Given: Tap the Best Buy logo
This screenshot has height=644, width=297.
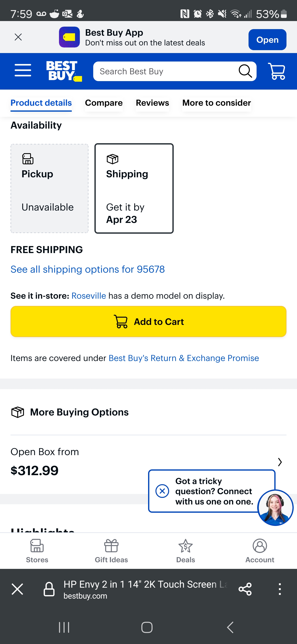Looking at the screenshot, I should (64, 71).
